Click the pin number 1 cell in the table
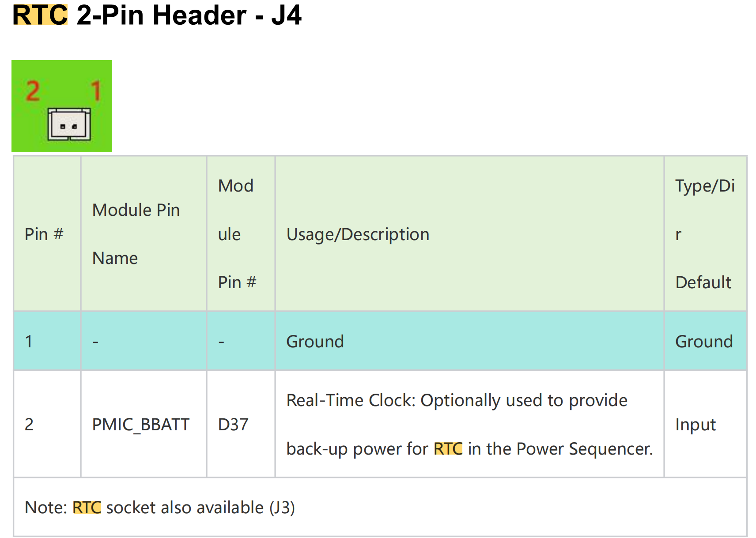The width and height of the screenshot is (756, 538). click(x=29, y=342)
